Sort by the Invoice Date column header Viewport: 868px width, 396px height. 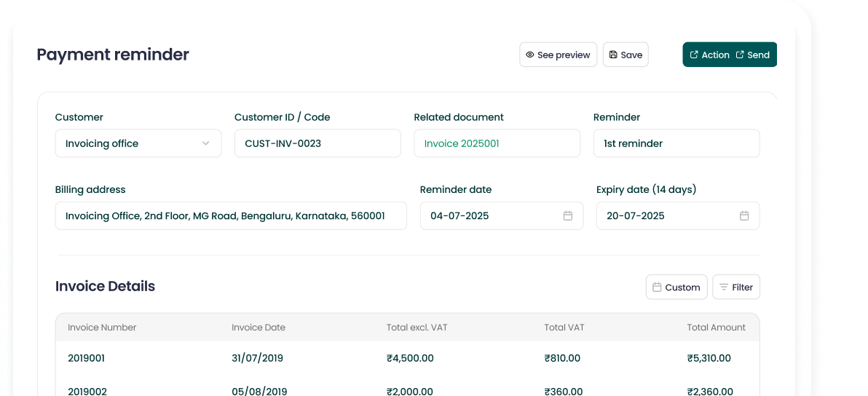259,328
